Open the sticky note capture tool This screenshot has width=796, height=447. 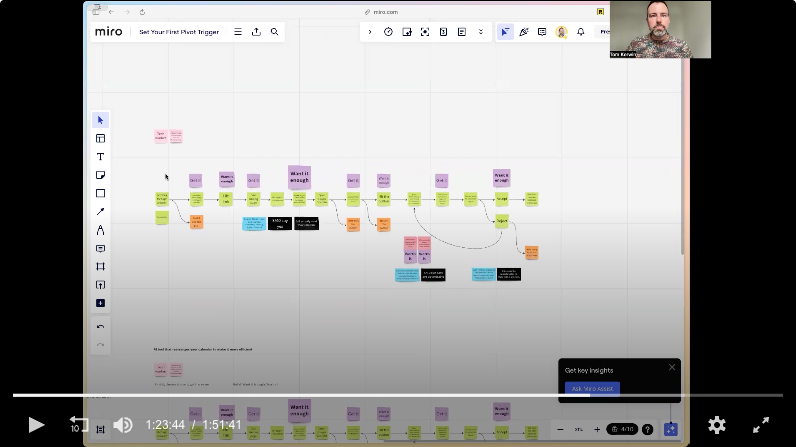(x=407, y=32)
